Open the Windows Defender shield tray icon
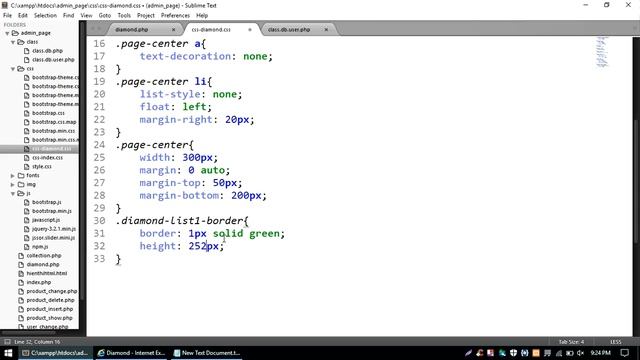Viewport: 640px width, 360px height. [513, 353]
